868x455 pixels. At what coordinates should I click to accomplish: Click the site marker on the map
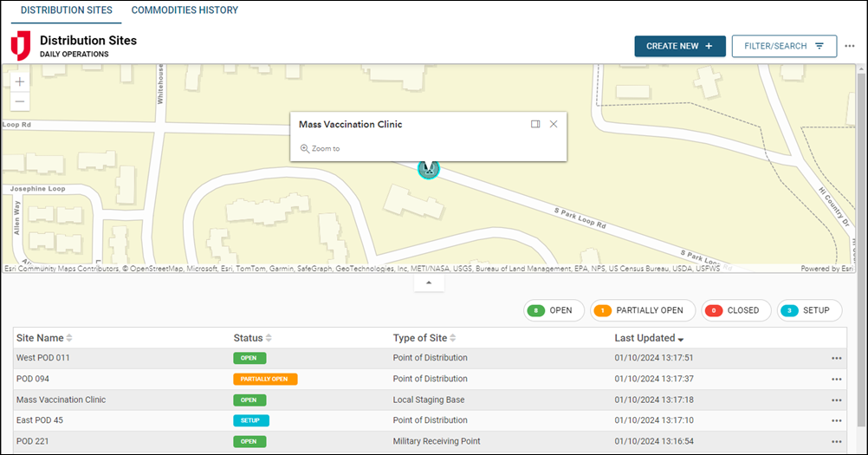click(428, 169)
